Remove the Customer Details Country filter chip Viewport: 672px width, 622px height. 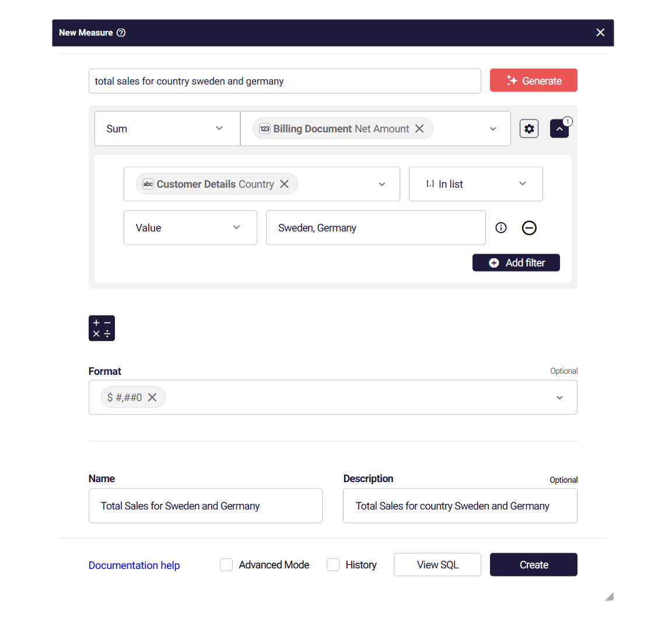coord(284,184)
